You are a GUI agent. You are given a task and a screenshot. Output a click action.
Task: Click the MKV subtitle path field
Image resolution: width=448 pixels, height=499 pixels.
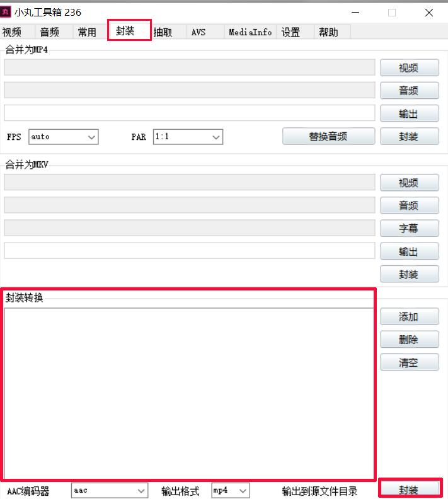pos(190,228)
